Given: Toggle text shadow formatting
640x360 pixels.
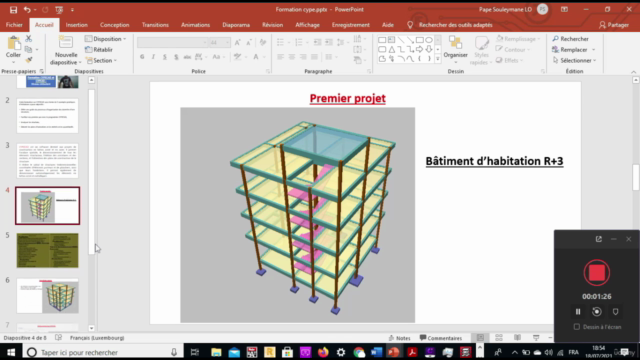Looking at the screenshot, I should tap(176, 57).
